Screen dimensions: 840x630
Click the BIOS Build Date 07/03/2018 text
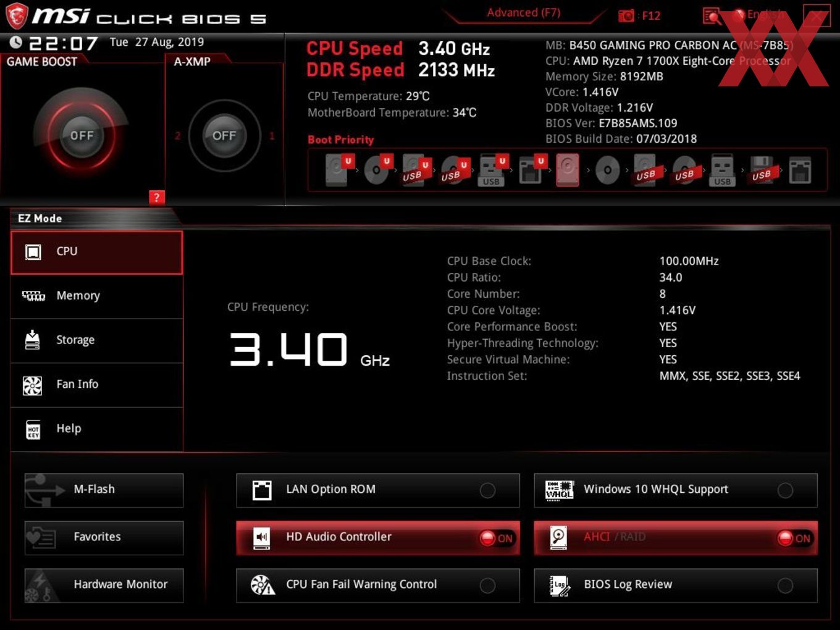click(x=621, y=139)
